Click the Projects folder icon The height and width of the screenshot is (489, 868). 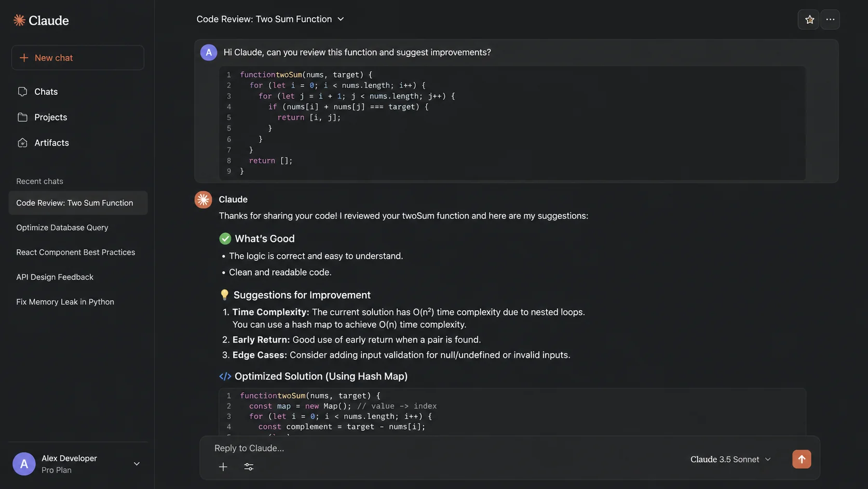[22, 117]
